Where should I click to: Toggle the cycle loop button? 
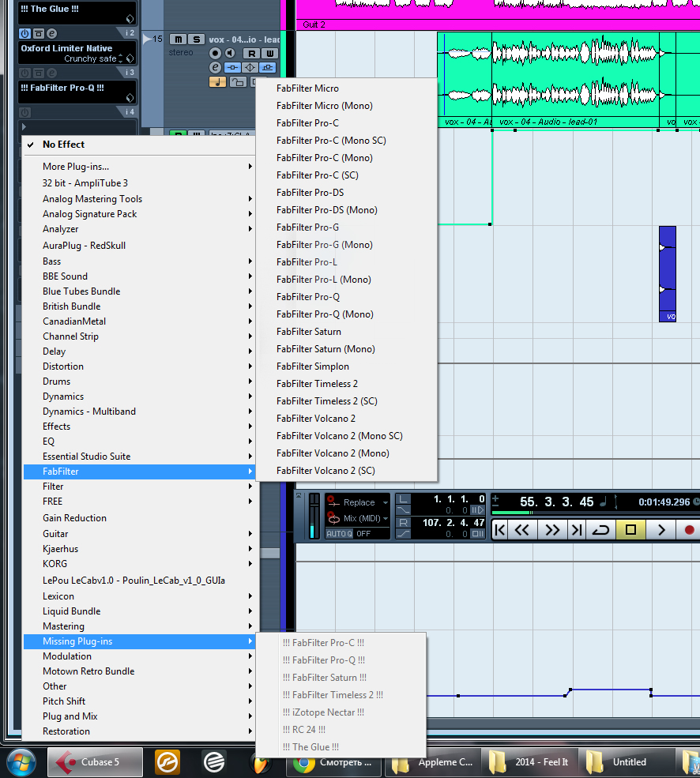pyautogui.click(x=600, y=531)
